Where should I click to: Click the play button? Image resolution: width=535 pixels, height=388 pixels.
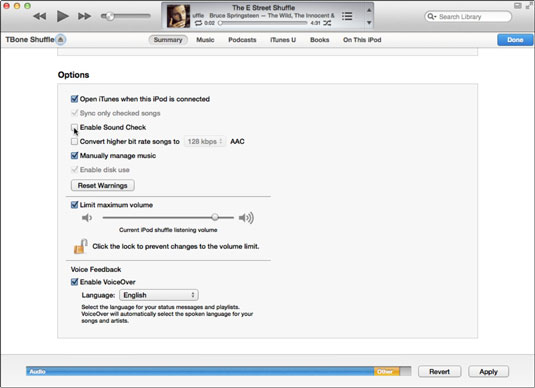tap(62, 16)
